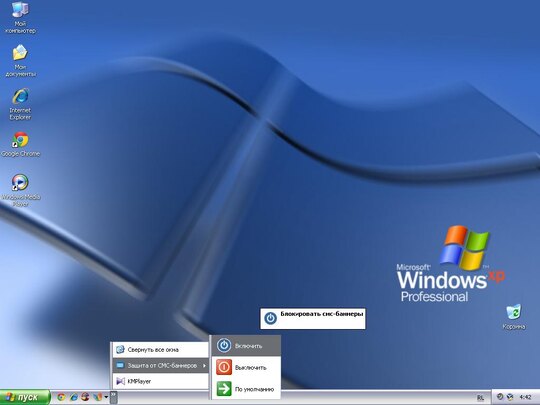Click the Пуск start button
This screenshot has width=540, height=405.
[x=25, y=397]
